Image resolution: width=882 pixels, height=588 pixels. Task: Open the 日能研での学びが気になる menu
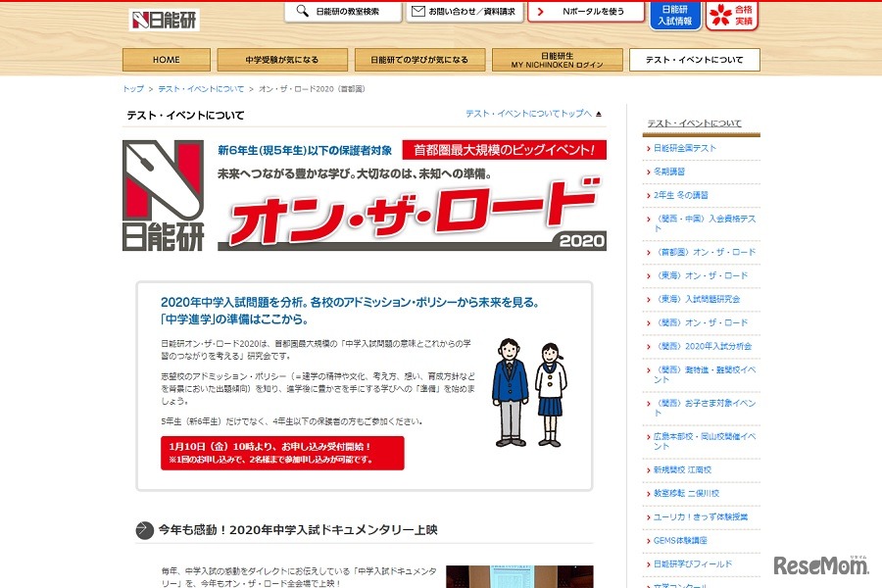[x=419, y=59]
